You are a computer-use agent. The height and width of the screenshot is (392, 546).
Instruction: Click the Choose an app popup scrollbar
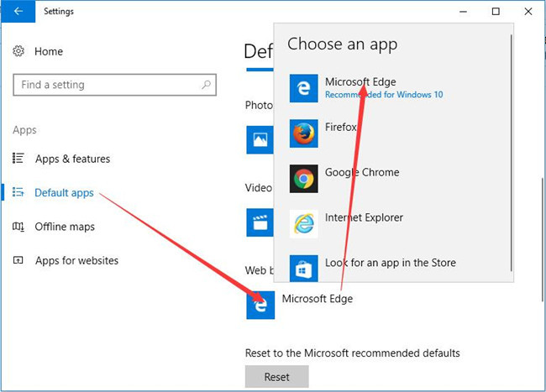coord(512,153)
